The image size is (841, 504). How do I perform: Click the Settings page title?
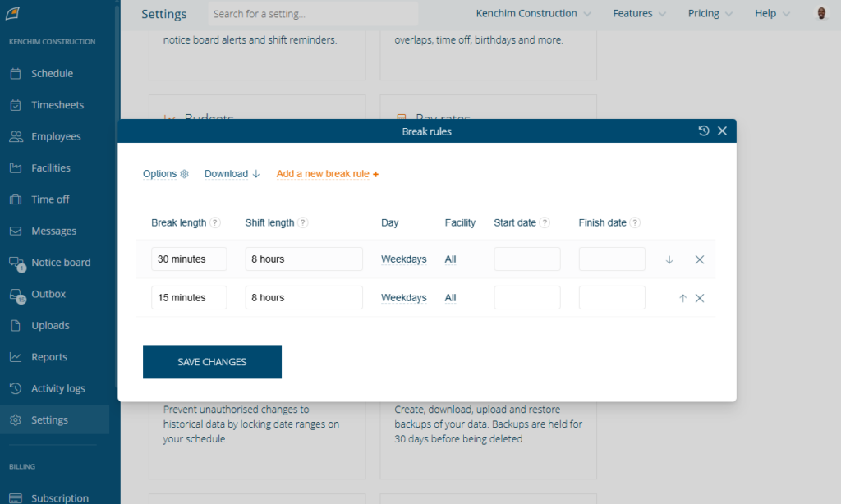click(x=164, y=14)
